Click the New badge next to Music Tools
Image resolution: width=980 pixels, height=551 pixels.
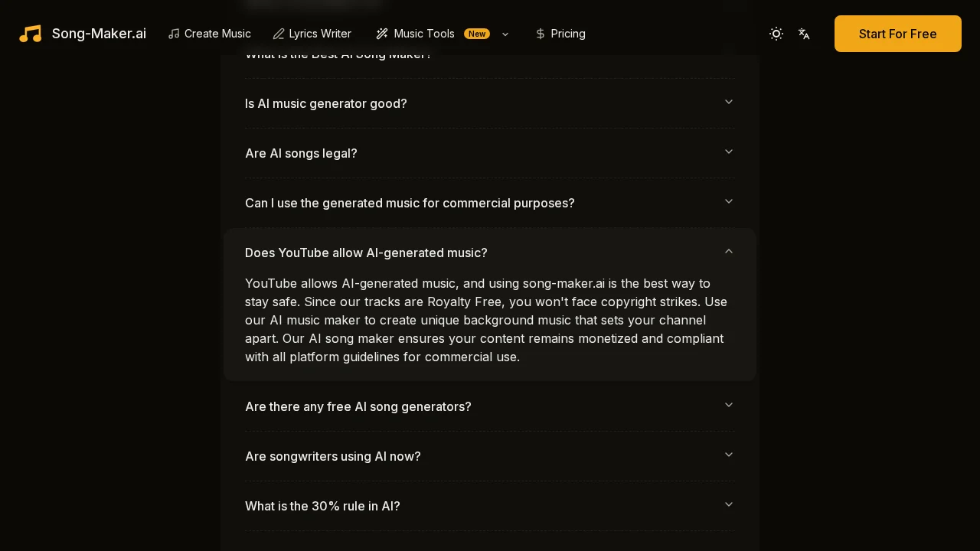477,34
